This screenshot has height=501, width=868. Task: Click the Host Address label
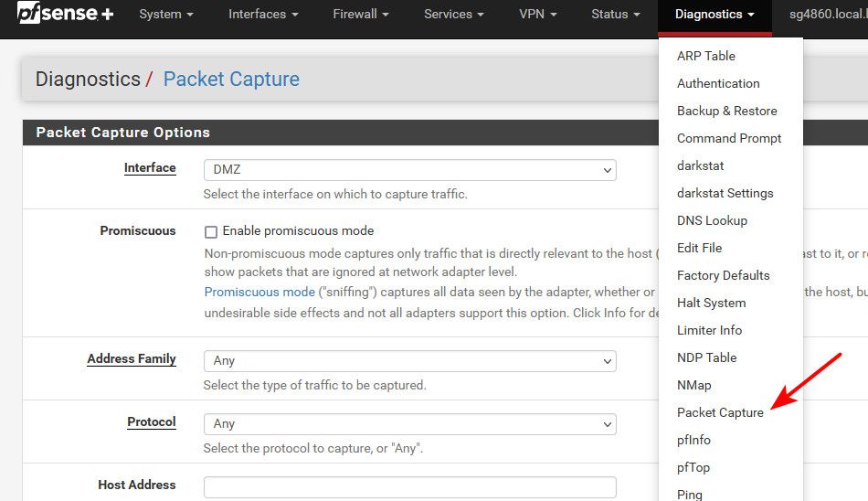pyautogui.click(x=137, y=485)
